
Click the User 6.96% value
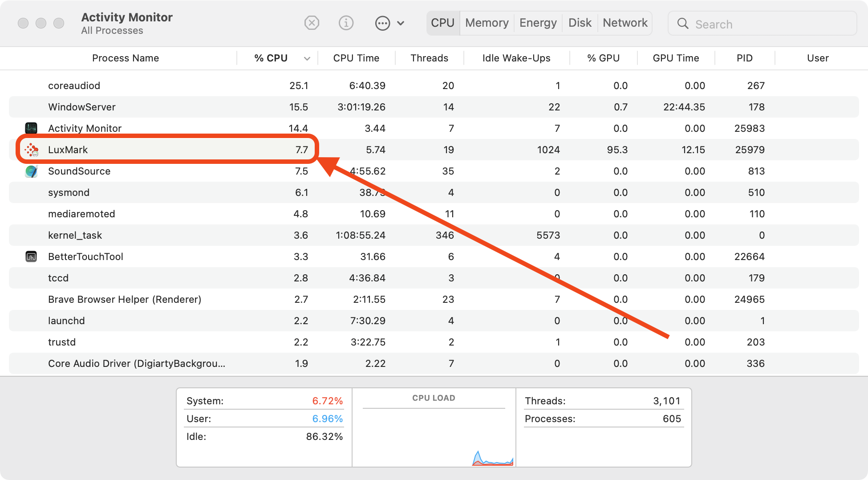pyautogui.click(x=327, y=419)
